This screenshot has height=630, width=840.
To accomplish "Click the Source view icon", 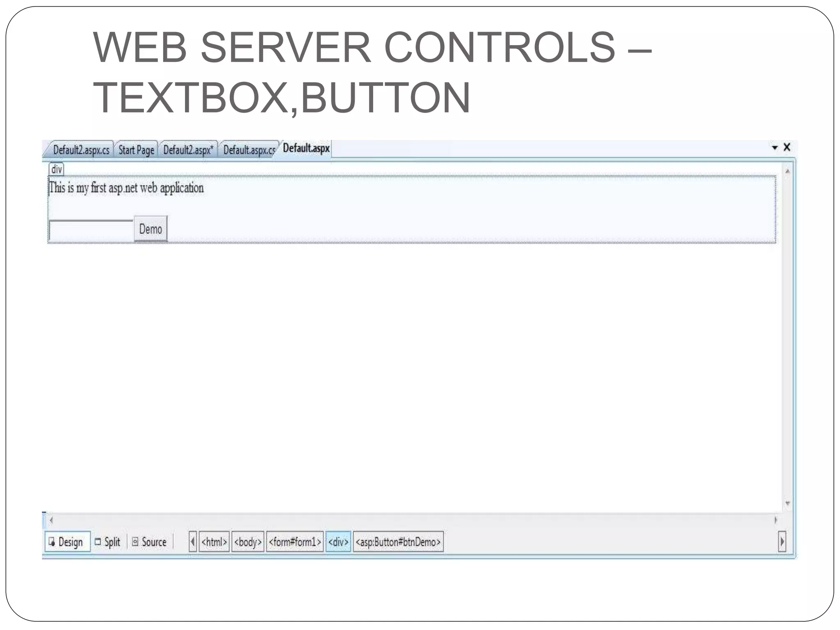I will [x=135, y=541].
